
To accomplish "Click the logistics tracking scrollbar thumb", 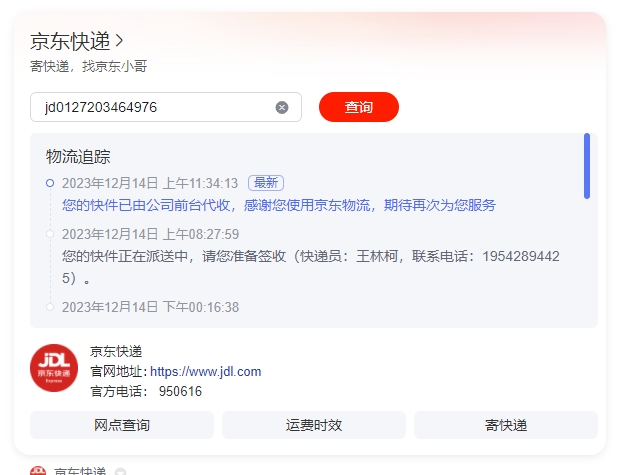I will click(587, 166).
